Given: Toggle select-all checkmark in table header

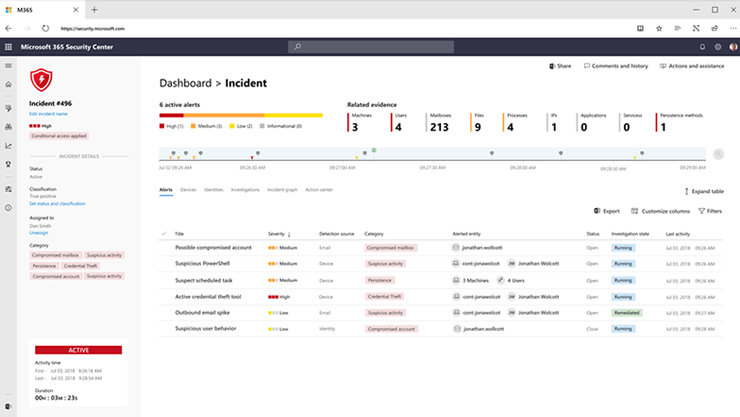Looking at the screenshot, I should click(x=164, y=233).
